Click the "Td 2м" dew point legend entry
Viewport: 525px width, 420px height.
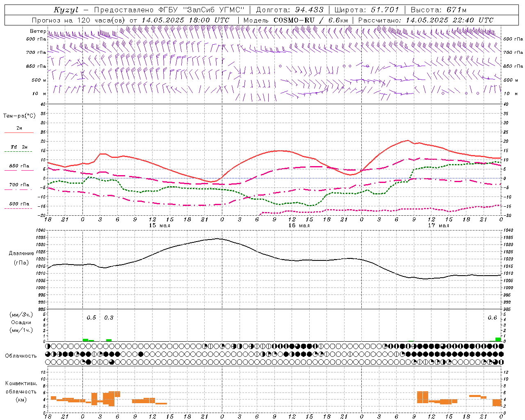click(19, 147)
